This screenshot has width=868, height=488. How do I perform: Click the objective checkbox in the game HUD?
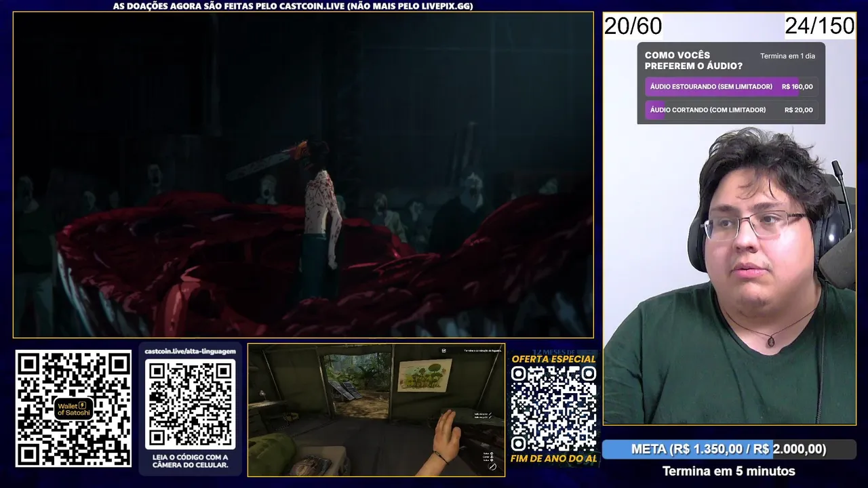(x=443, y=350)
